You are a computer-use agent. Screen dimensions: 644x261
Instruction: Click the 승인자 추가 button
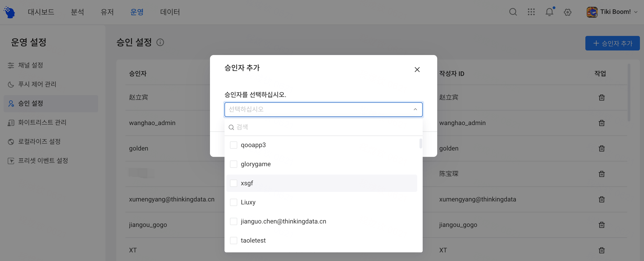pos(612,43)
